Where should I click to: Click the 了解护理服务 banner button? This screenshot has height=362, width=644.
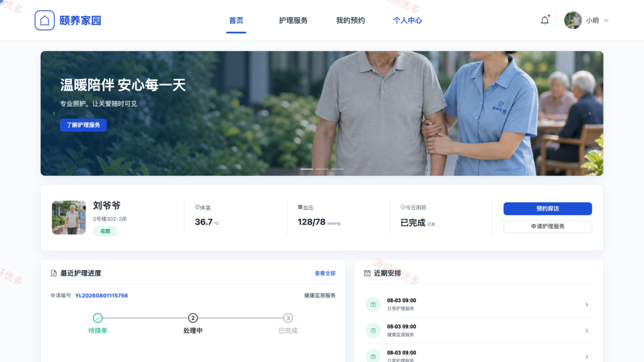tap(84, 125)
